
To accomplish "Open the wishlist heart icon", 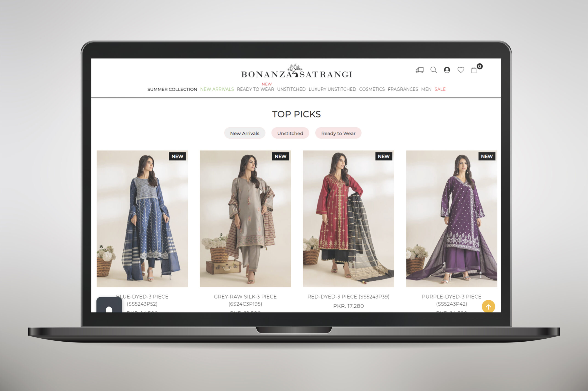I will click(x=461, y=70).
